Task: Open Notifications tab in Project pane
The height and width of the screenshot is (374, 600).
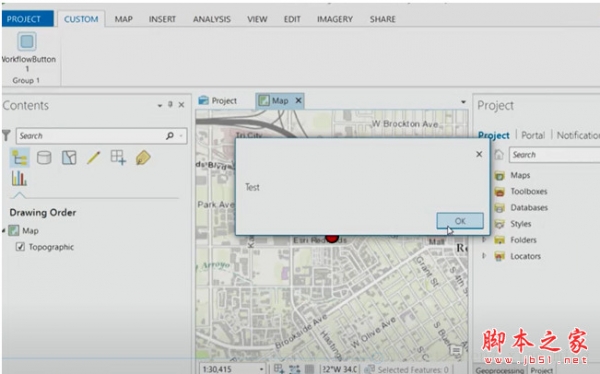Action: 578,135
